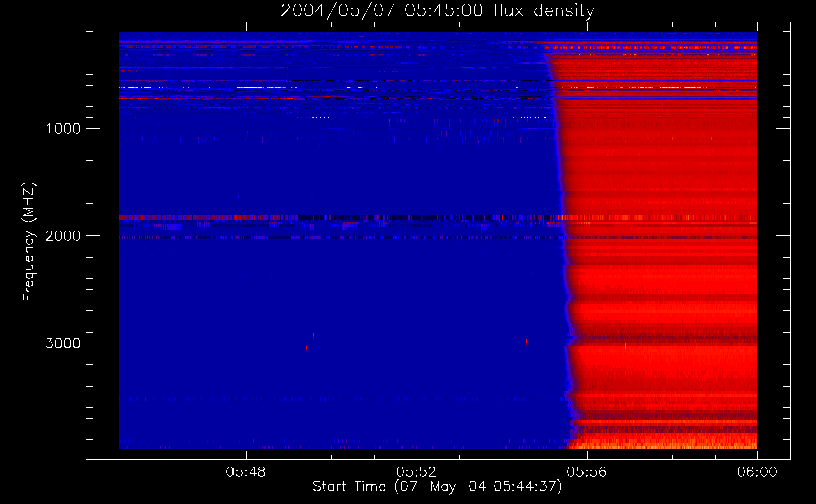Click the plot title '2004/05/07 05:45:00 flux density'
Image resolution: width=816 pixels, height=504 pixels.
(437, 11)
